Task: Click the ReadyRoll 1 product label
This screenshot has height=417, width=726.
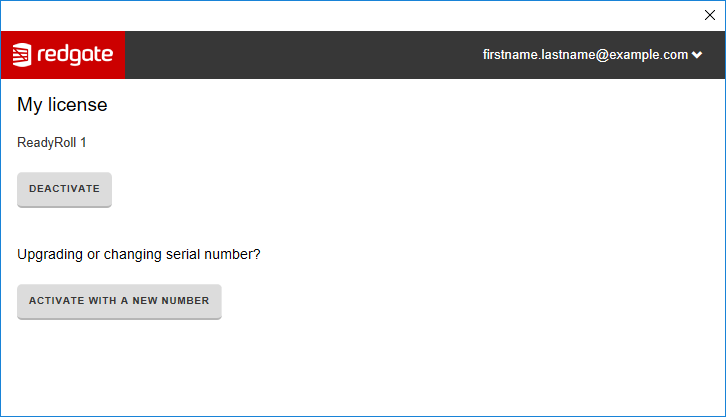Action: coord(52,143)
